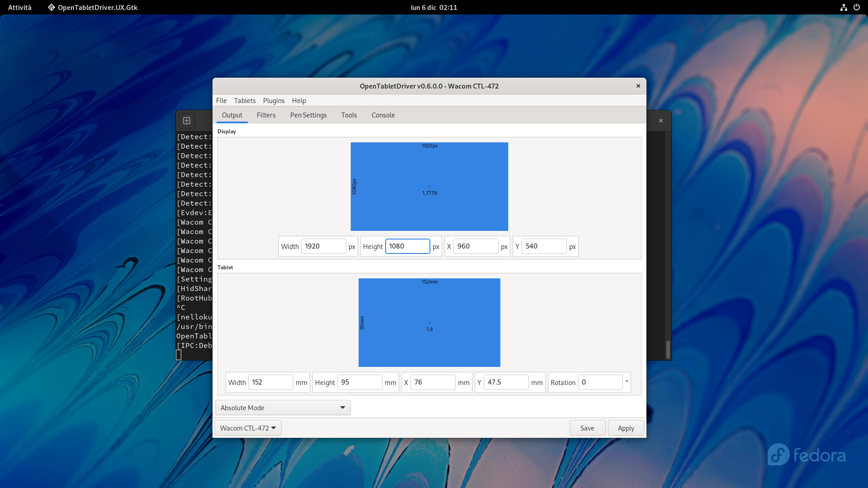Click the Display Height input field
The image size is (868, 488).
coord(407,246)
